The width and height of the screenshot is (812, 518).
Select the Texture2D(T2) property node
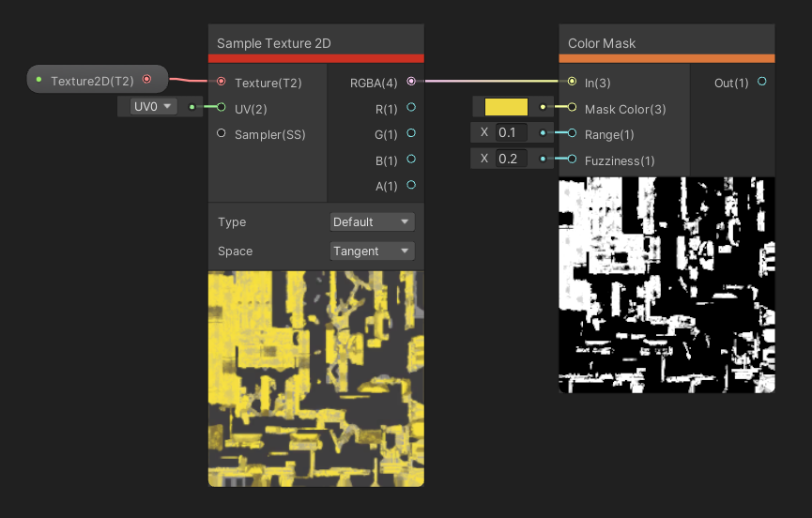pos(92,81)
